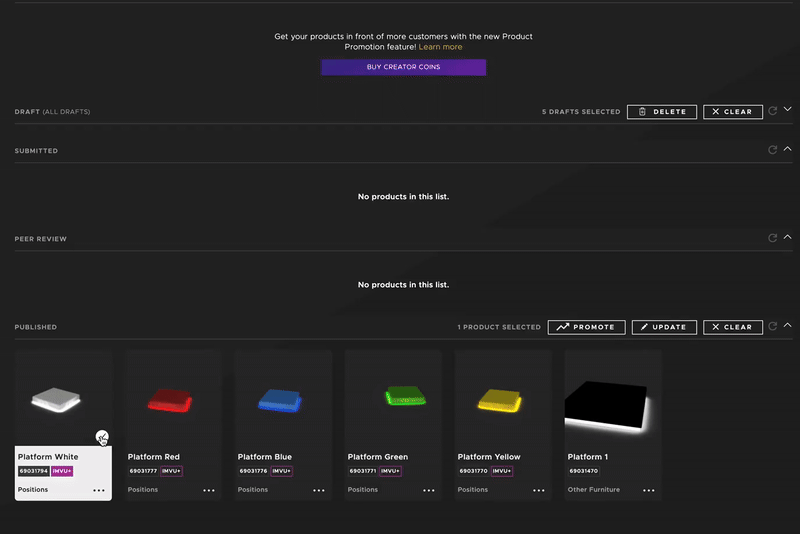The width and height of the screenshot is (800, 534).
Task: Click IMVU+ badge on Platform Yellow
Action: click(x=502, y=471)
